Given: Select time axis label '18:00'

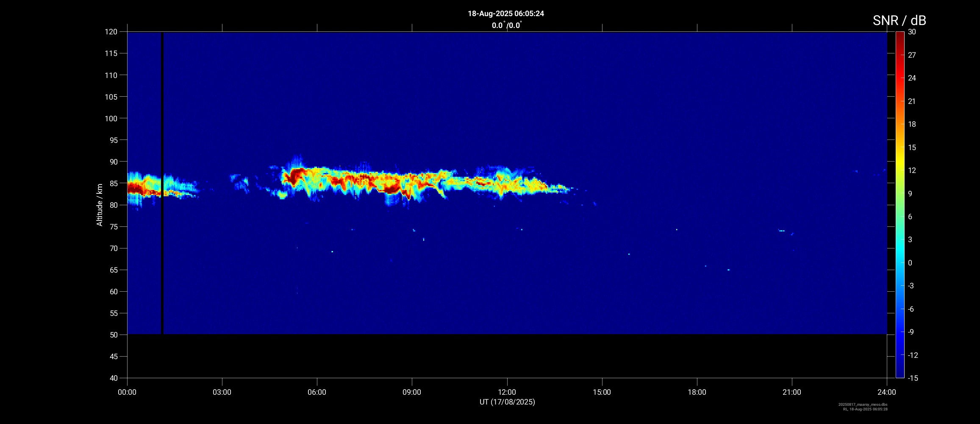Looking at the screenshot, I should (x=697, y=392).
